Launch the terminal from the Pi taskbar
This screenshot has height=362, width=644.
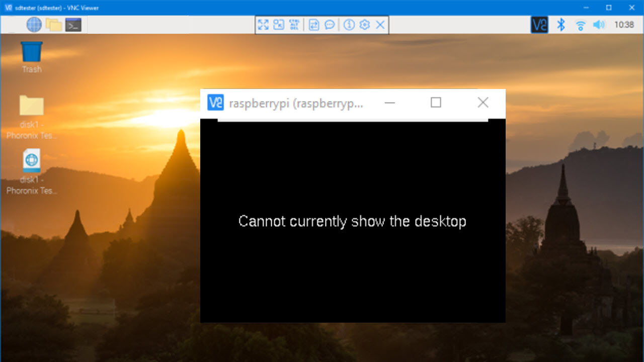(x=73, y=24)
